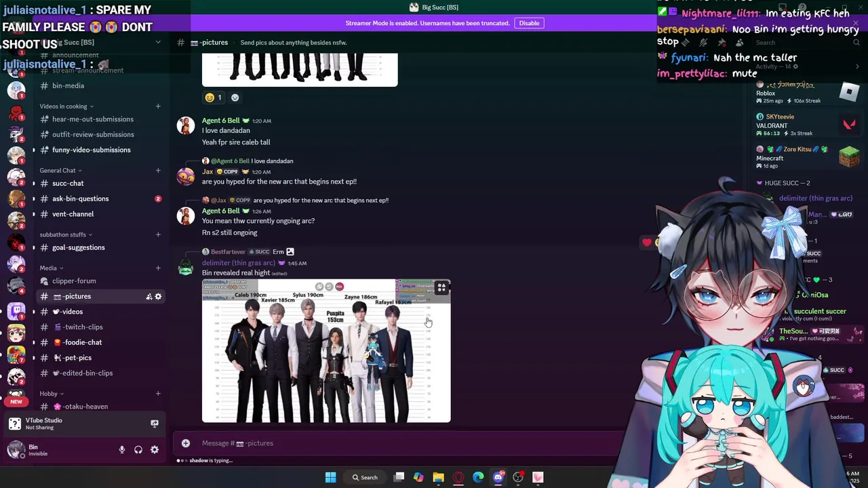
Task: Add channel to subbathon stuffs category
Action: [158, 235]
